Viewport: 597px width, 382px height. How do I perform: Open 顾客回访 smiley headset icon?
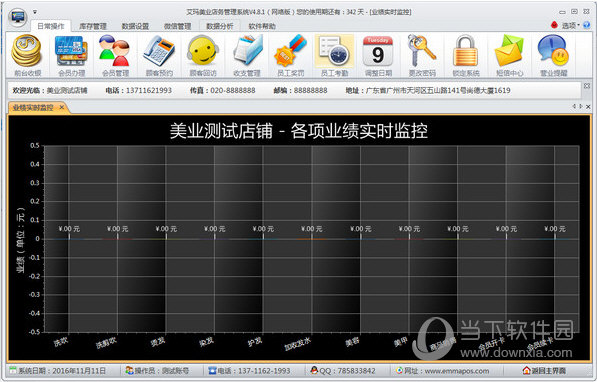[x=203, y=56]
